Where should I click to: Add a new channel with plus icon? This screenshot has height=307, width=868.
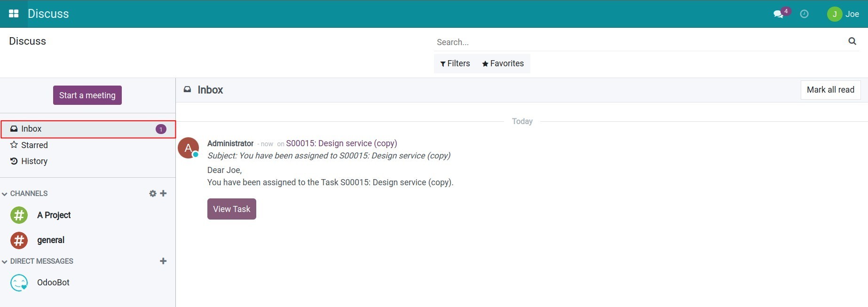[x=163, y=193]
